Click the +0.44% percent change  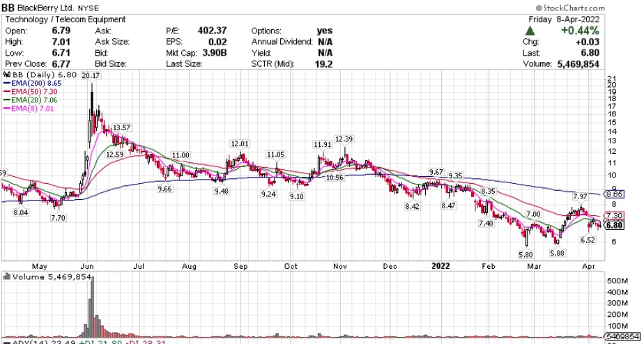click(x=581, y=31)
